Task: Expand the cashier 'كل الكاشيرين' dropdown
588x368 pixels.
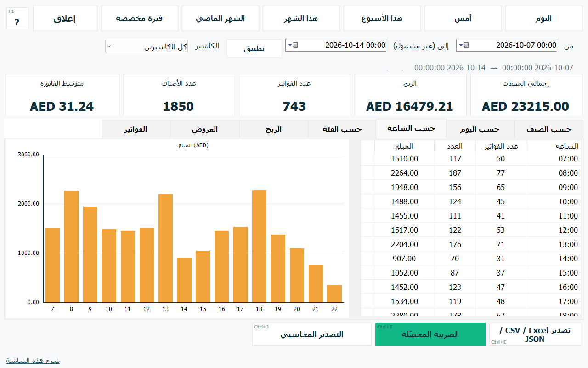Action: click(x=147, y=46)
